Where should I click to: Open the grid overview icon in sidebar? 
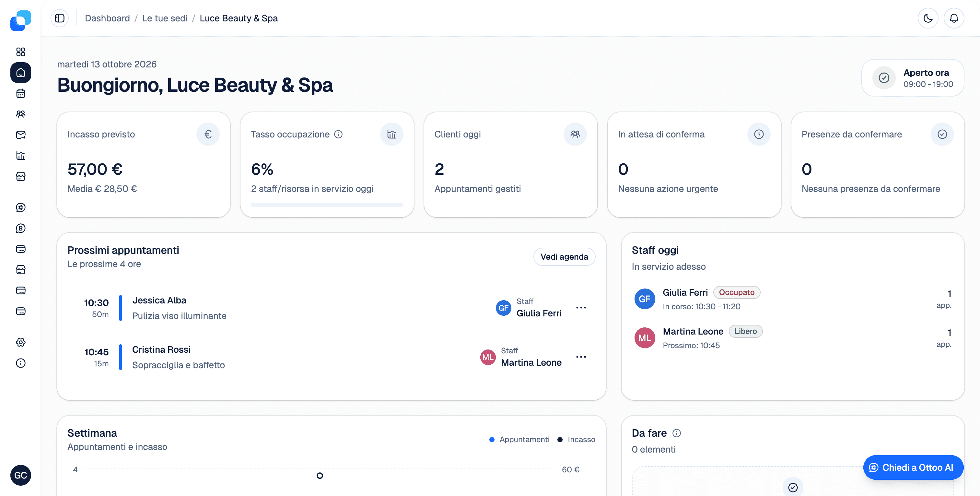pyautogui.click(x=20, y=52)
